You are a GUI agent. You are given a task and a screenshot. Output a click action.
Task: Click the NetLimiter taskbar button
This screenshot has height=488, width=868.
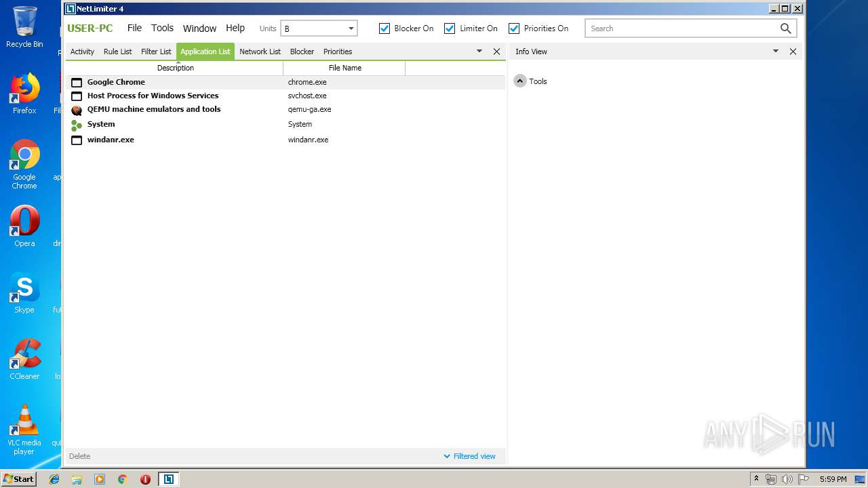168,479
